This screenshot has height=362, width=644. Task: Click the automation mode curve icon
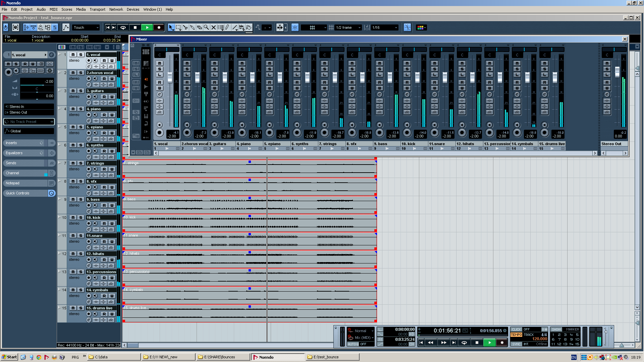[66, 27]
